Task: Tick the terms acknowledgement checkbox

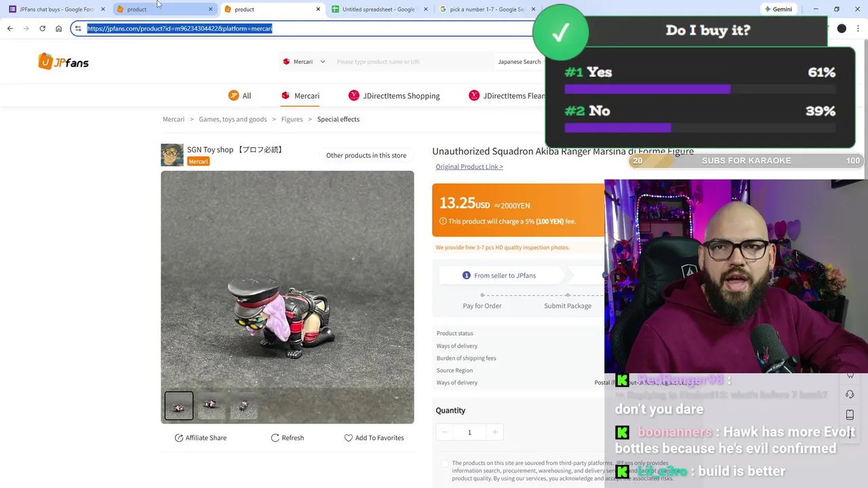Action: coord(445,464)
